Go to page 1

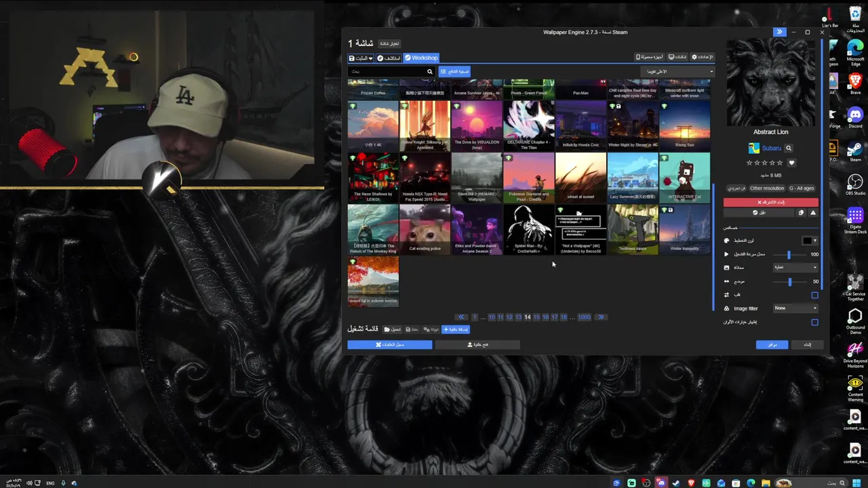tap(475, 317)
